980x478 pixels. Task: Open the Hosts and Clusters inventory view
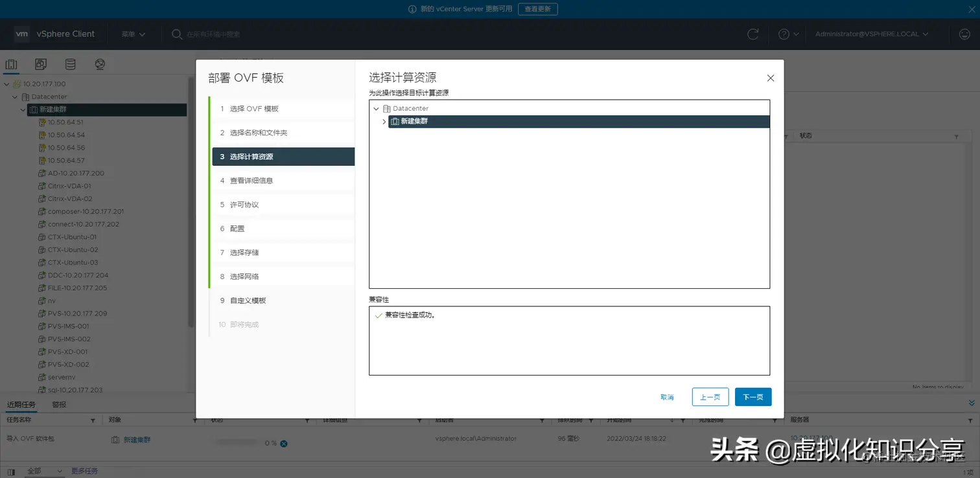(x=11, y=63)
